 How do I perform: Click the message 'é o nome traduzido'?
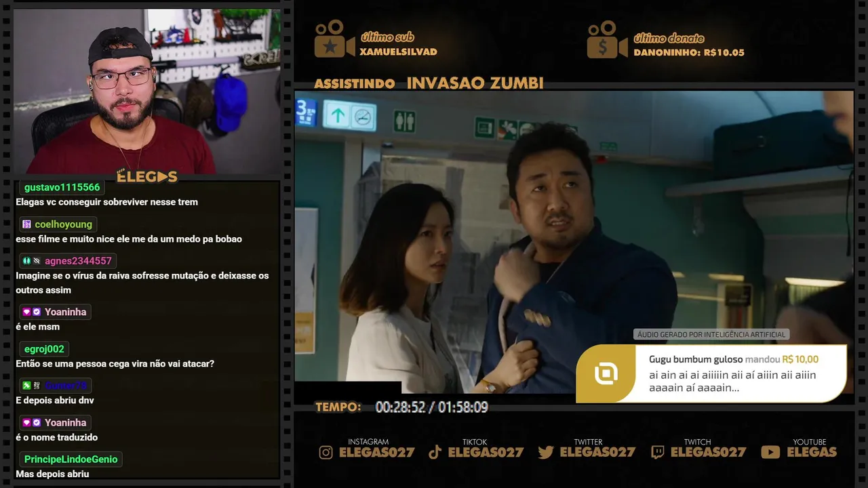[56, 437]
